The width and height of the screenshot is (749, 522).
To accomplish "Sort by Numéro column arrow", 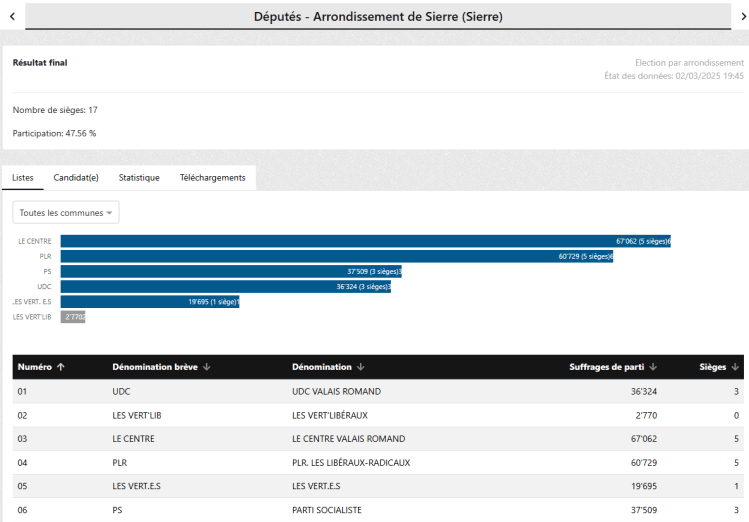I will (61, 367).
